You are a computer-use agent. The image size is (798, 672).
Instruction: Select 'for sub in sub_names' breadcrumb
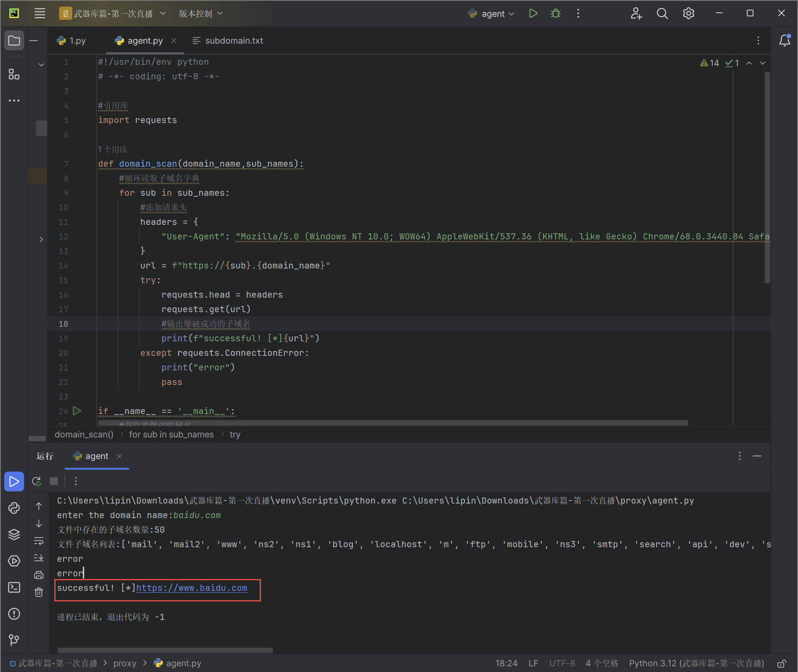[x=171, y=434]
